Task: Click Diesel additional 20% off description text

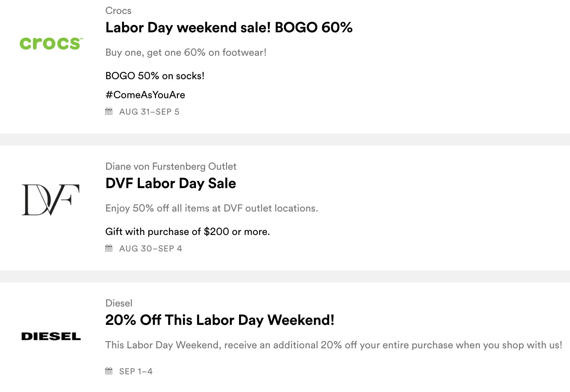Action: pyautogui.click(x=334, y=345)
